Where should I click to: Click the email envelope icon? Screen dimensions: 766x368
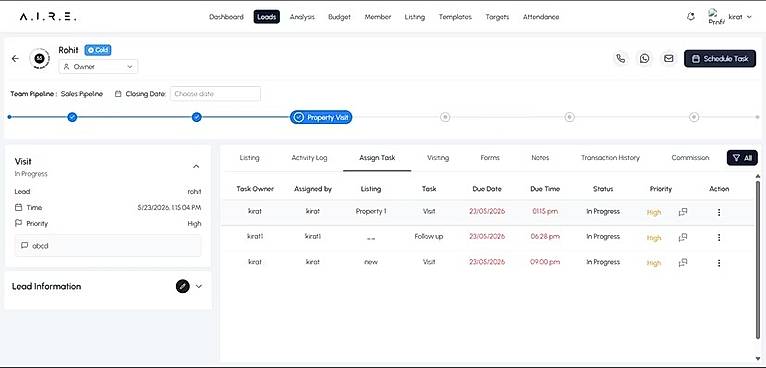(668, 59)
